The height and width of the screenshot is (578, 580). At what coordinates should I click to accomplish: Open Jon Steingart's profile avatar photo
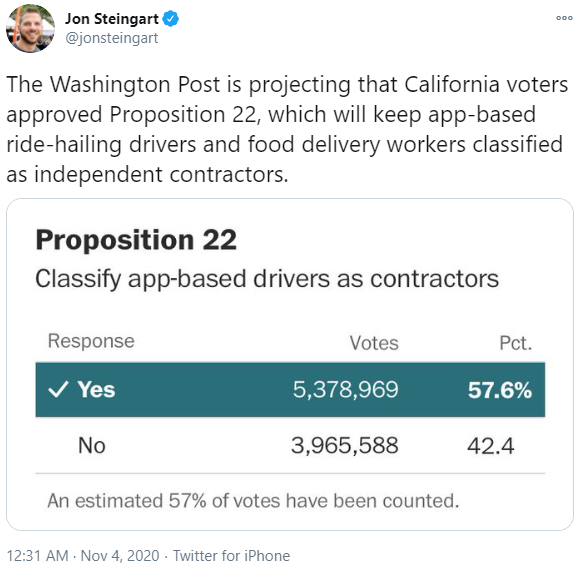point(30,28)
